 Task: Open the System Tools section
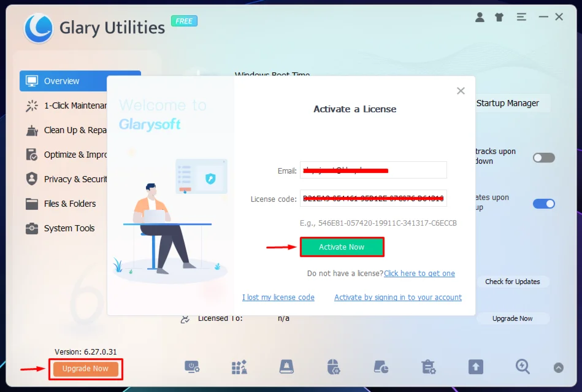pos(60,228)
